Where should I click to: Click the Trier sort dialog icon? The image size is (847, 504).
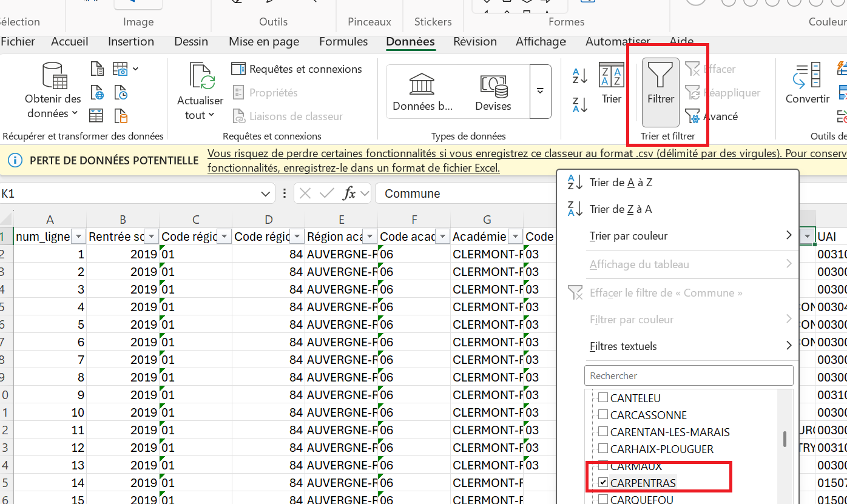611,76
